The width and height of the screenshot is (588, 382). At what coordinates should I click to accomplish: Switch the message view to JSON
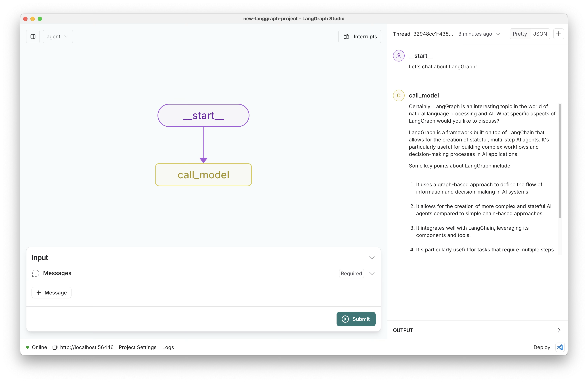click(540, 34)
